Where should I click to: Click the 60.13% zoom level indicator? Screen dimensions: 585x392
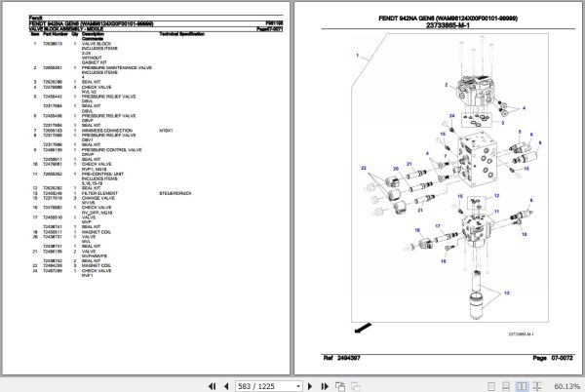(567, 386)
